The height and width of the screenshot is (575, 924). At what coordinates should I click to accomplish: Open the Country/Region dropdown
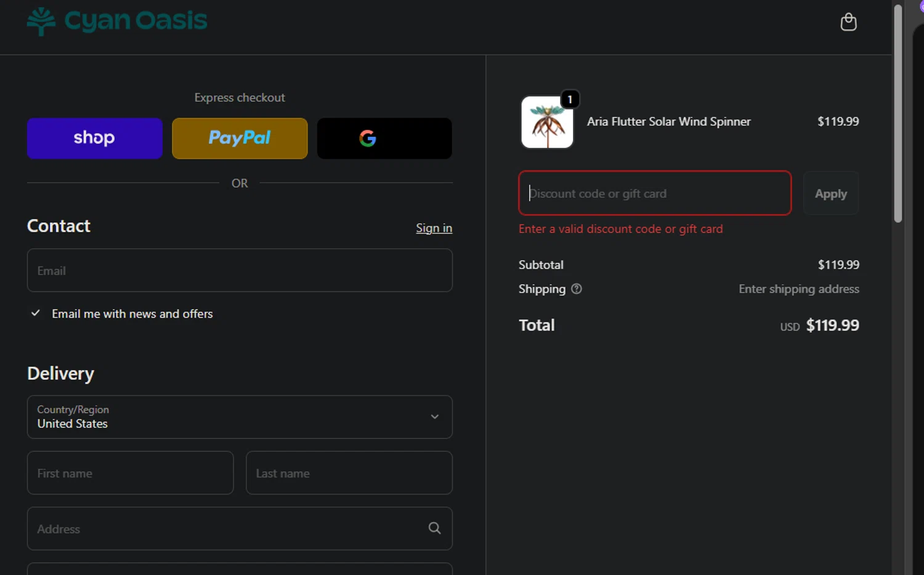[x=240, y=417]
